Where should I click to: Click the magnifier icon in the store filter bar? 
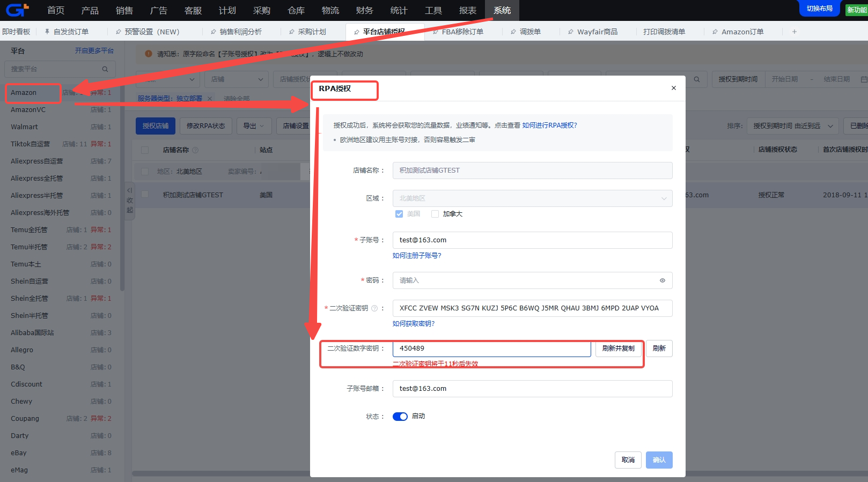click(x=697, y=79)
